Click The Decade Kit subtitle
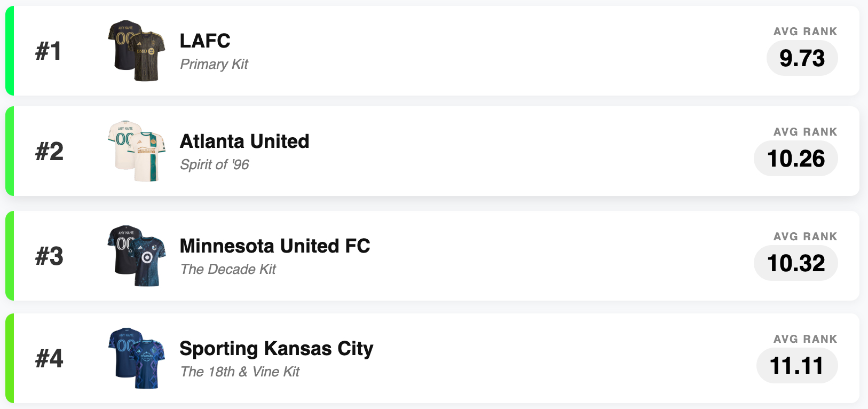868x409 pixels. (x=228, y=269)
